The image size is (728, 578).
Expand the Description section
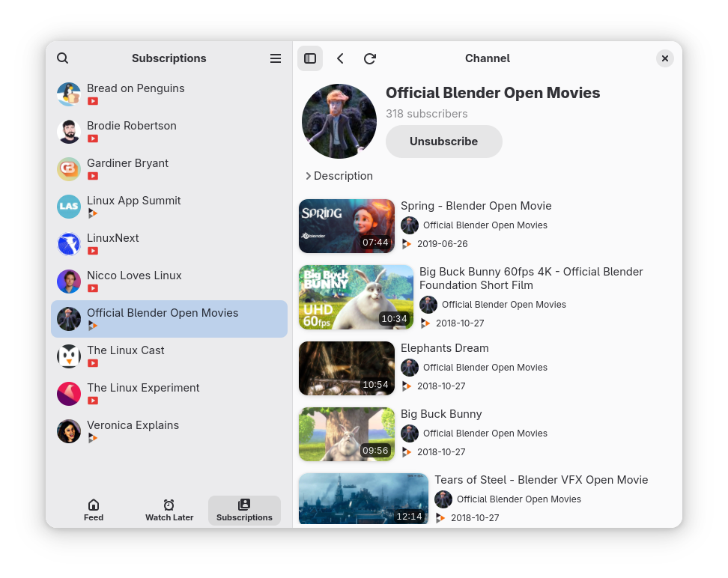(339, 176)
